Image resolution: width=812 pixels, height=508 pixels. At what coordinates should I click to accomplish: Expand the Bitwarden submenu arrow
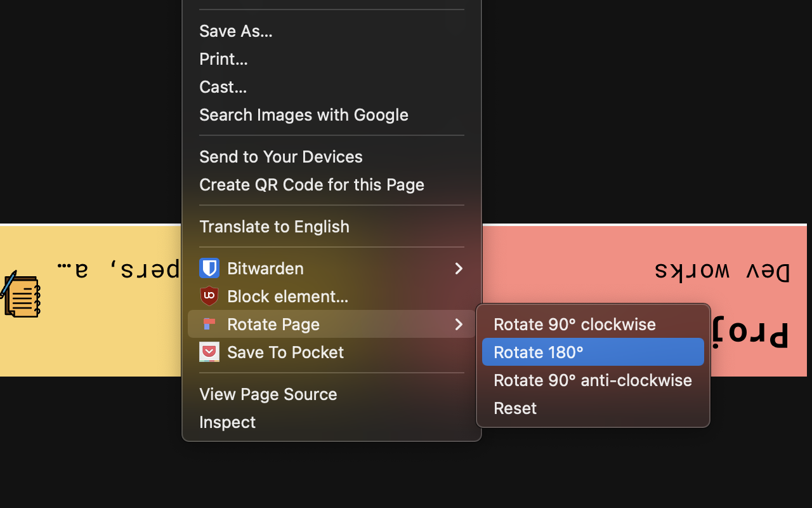(x=459, y=268)
